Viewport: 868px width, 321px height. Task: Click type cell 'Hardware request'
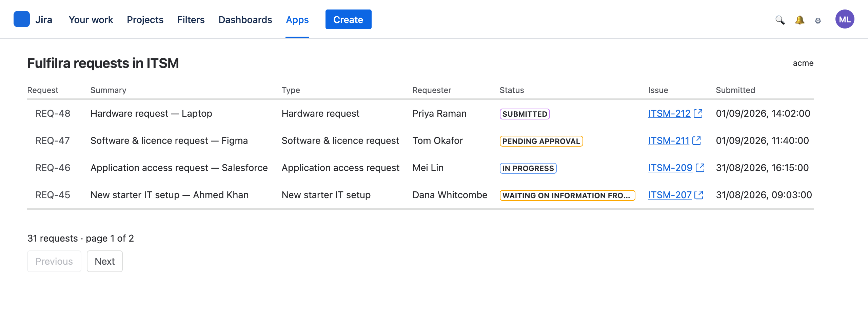tap(320, 113)
